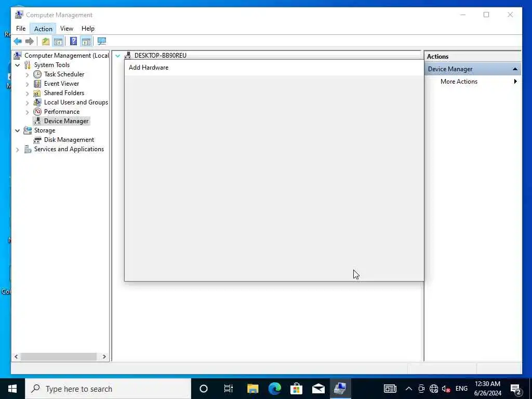Collapse the DESKTOP-BB90REU device tree
The image size is (532, 399).
coord(118,56)
